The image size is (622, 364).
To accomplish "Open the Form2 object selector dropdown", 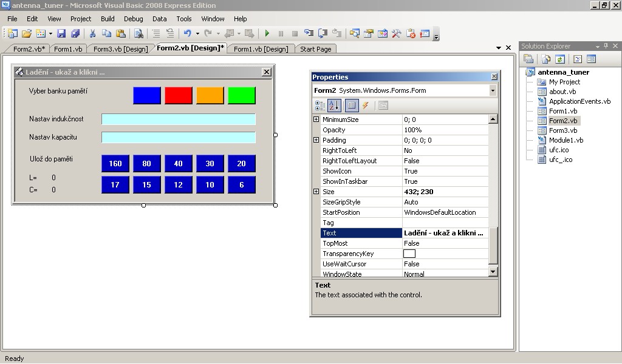I will point(492,90).
